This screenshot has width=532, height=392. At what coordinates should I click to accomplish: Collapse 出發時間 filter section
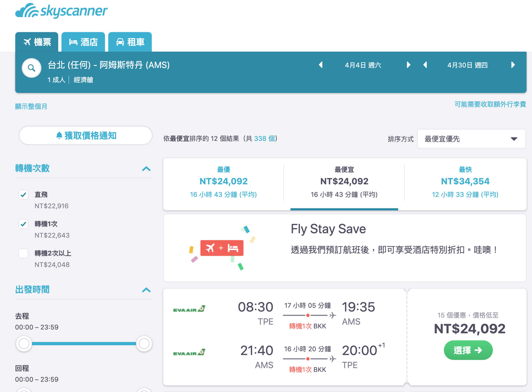146,290
